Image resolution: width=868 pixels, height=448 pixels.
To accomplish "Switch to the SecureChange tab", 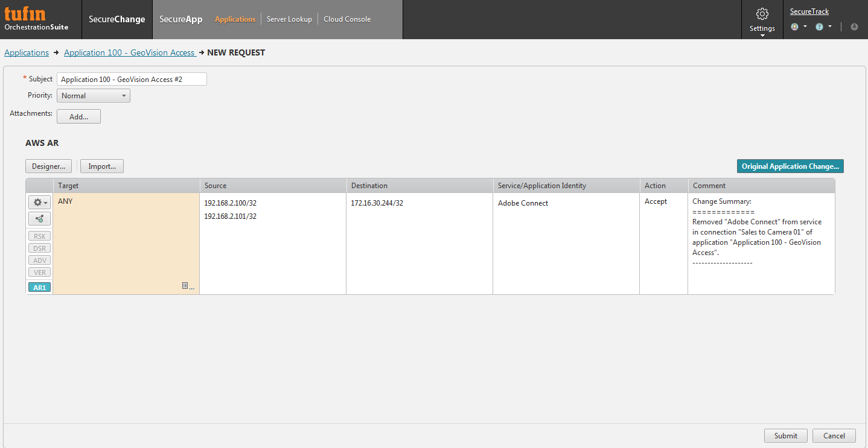I will click(x=116, y=19).
